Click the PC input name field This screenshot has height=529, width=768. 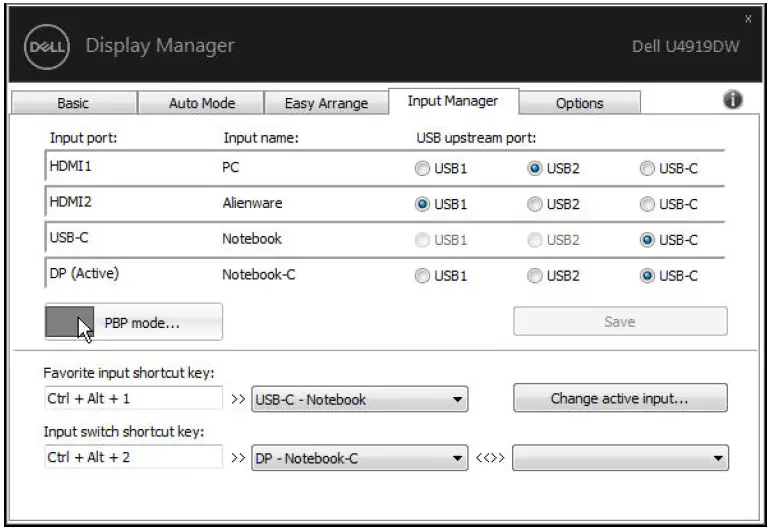(231, 168)
